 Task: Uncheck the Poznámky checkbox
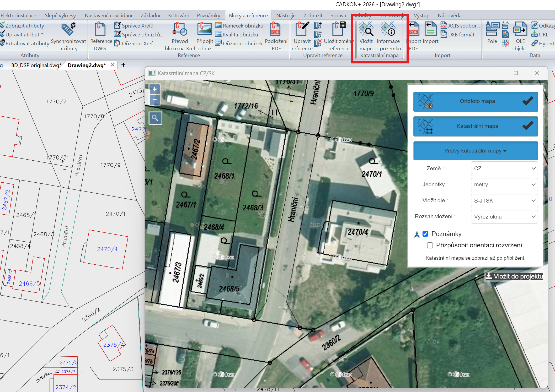coord(425,234)
